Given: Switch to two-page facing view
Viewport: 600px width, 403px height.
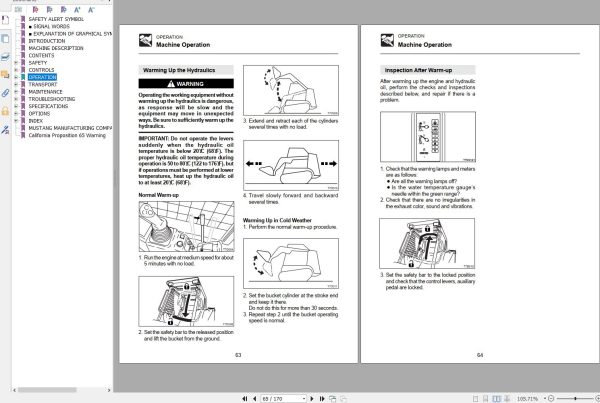Looking at the screenshot, I should tap(496, 399).
